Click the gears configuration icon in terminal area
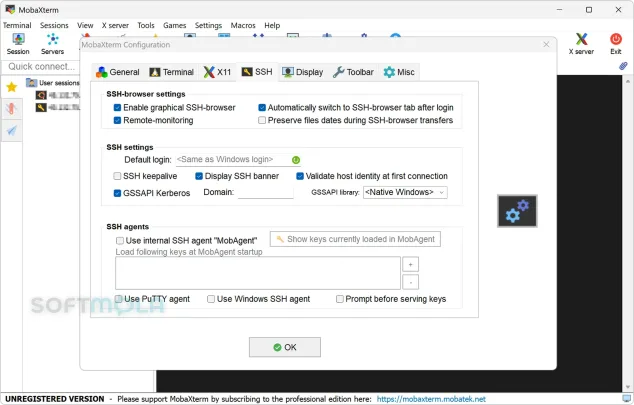Viewport: 634px width, 405px height. tap(517, 211)
